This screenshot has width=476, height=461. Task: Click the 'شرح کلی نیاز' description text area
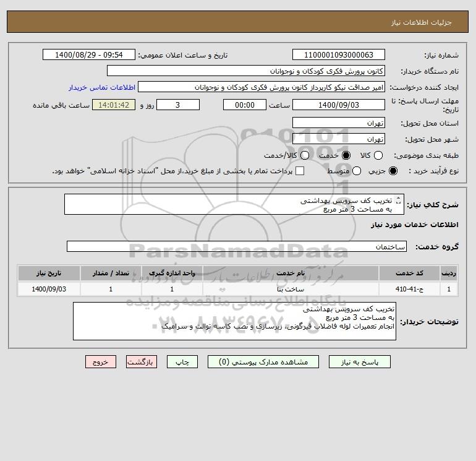(234, 205)
